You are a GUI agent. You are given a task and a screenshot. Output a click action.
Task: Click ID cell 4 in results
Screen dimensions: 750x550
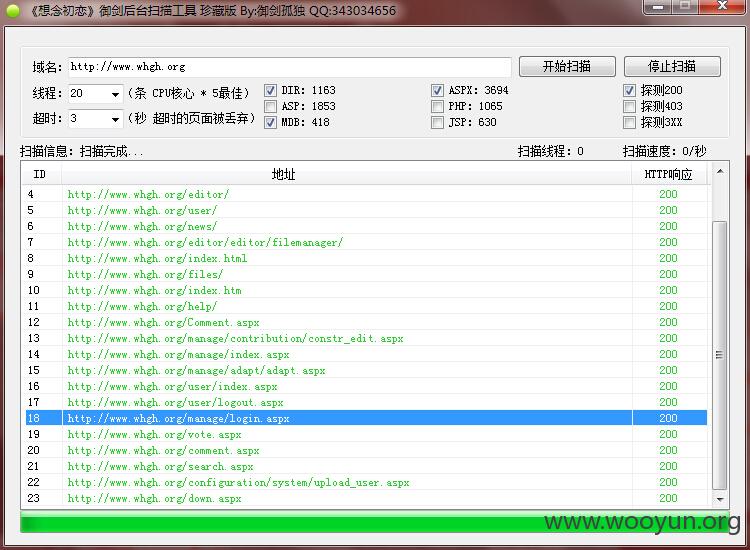coord(31,194)
